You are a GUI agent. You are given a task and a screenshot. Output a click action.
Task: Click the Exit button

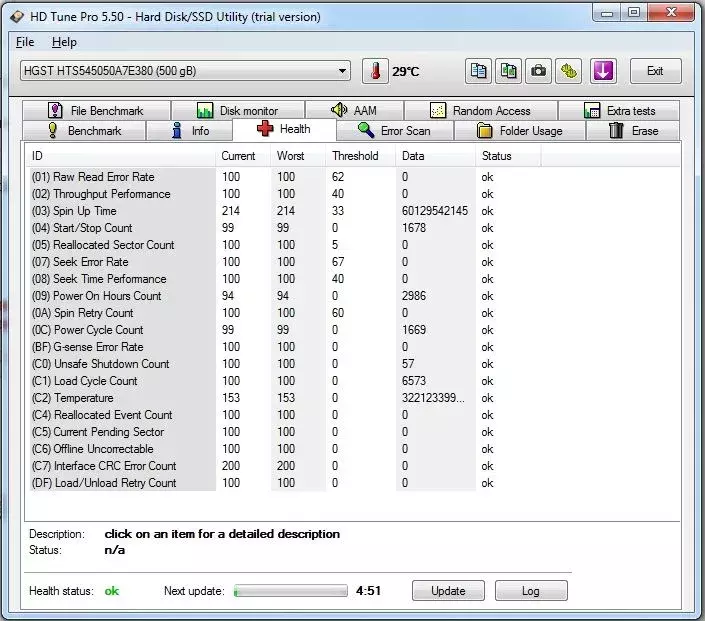(656, 71)
